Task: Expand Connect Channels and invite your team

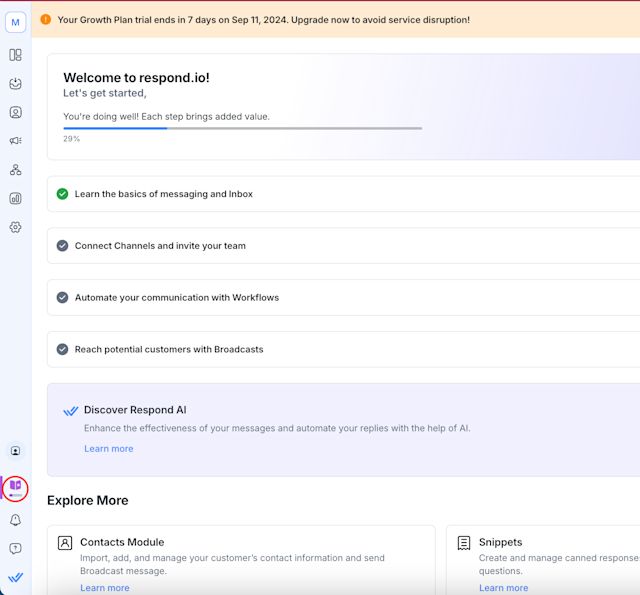Action: 343,246
